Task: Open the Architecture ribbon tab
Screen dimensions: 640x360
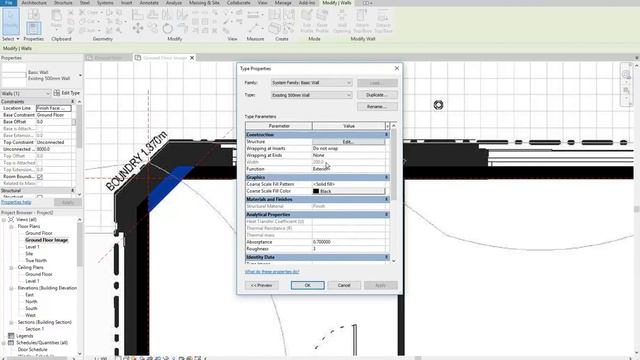Action: pyautogui.click(x=34, y=3)
